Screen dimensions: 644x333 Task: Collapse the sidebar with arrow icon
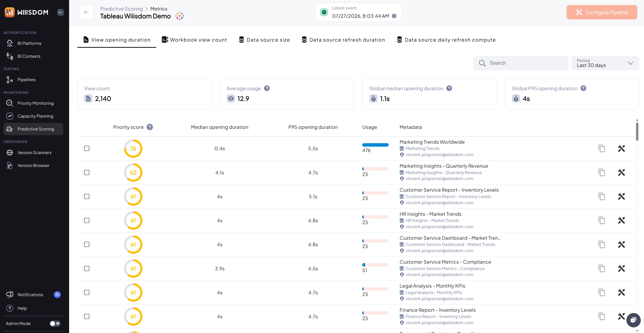click(x=61, y=12)
